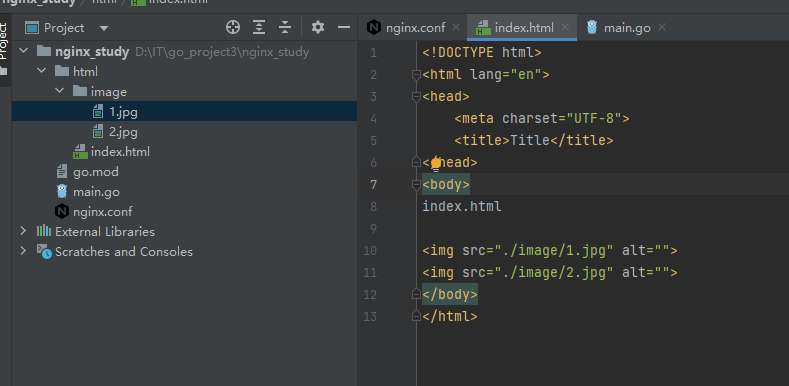Fold the html tag at line 2
Image resolution: width=789 pixels, height=386 pixels.
click(416, 75)
